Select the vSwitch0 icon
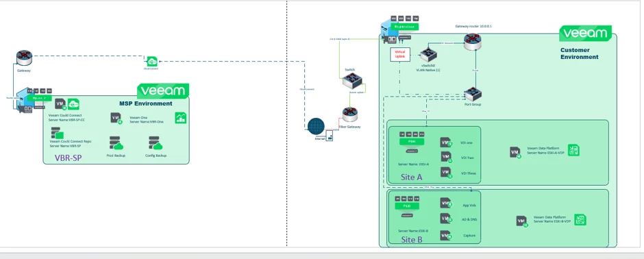The width and height of the screenshot is (644, 259). pyautogui.click(x=428, y=54)
